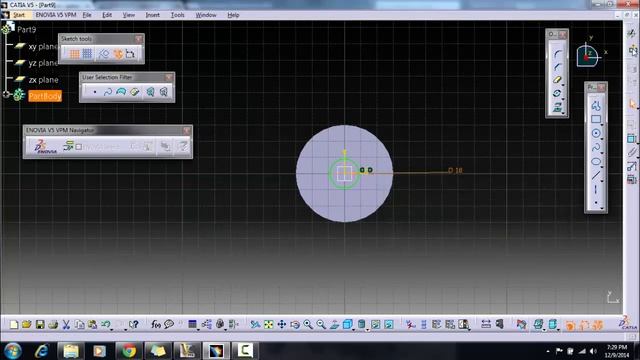Viewport: 640px width, 360px height.
Task: Click the ENOVIA logo icon in VPM Navigator
Action: coord(45,147)
